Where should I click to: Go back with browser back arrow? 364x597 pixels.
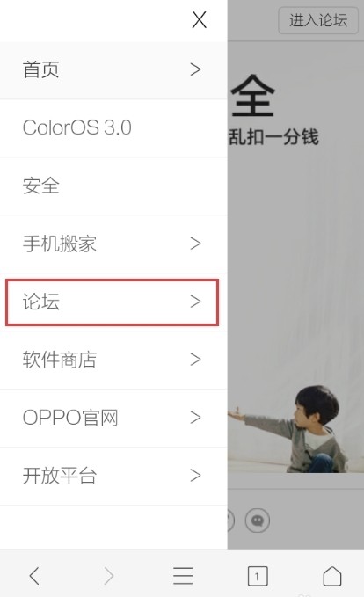click(34, 575)
